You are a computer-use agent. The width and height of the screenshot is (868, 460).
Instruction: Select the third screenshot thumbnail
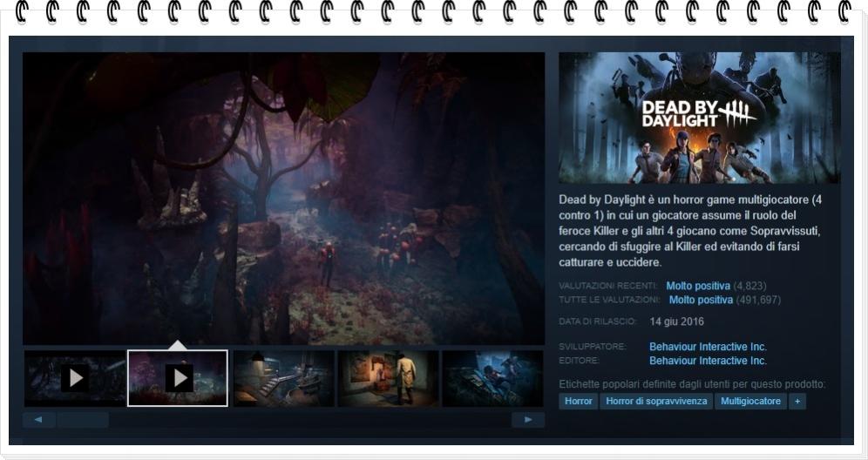point(283,378)
